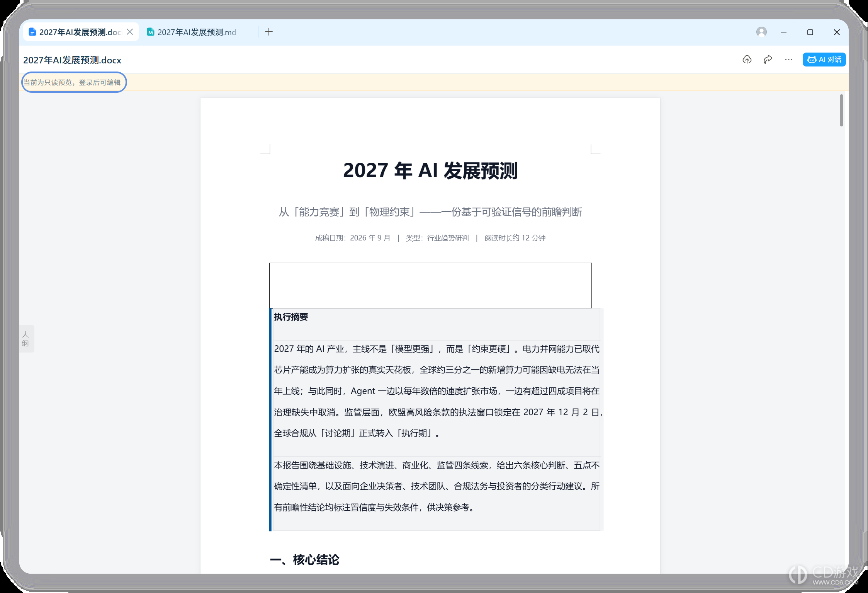This screenshot has height=593, width=868.
Task: Click the subtitle line 从「能力竞赛」到「物理约束」
Action: [x=430, y=212]
